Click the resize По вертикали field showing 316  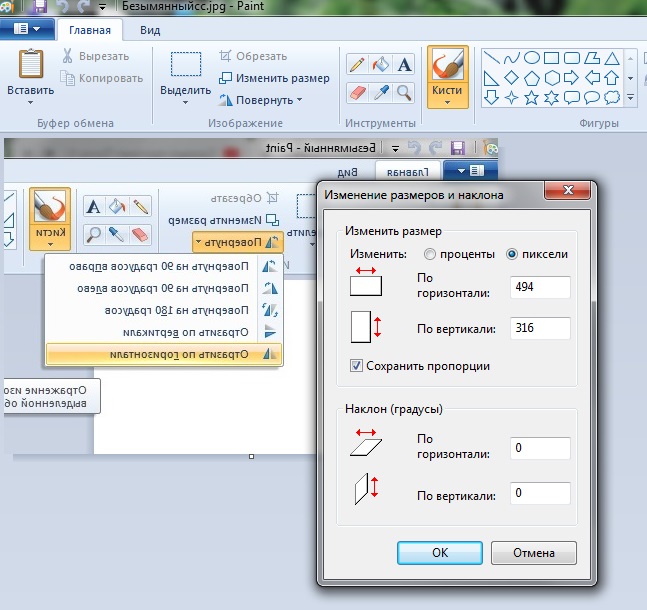[539, 328]
